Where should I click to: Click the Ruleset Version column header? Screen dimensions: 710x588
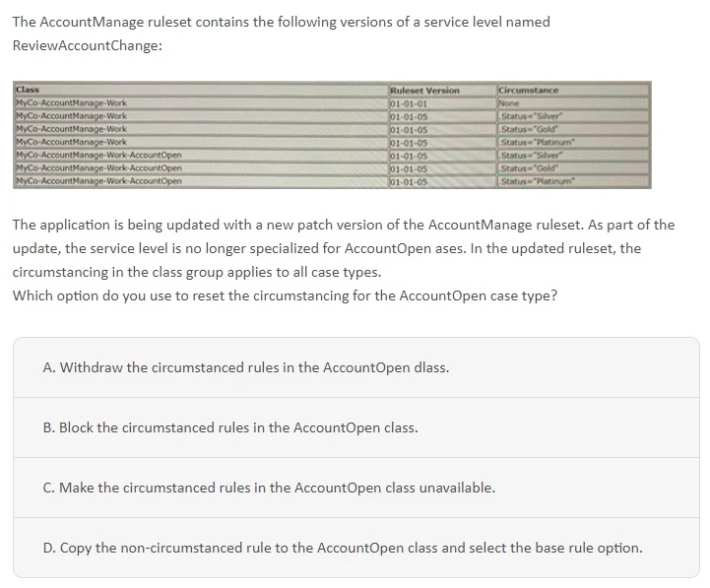click(x=424, y=91)
